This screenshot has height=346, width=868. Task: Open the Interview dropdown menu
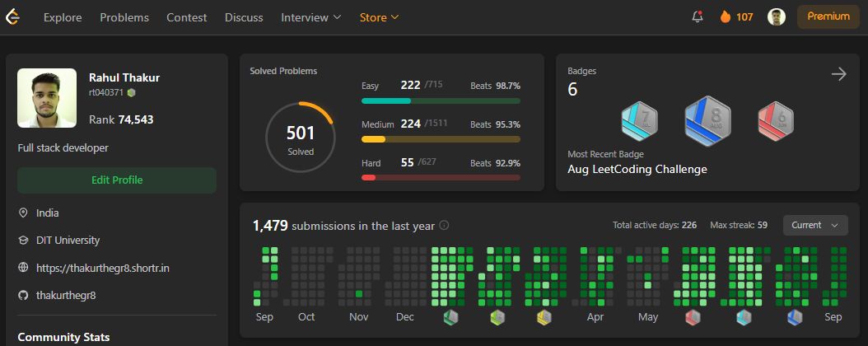click(x=311, y=17)
